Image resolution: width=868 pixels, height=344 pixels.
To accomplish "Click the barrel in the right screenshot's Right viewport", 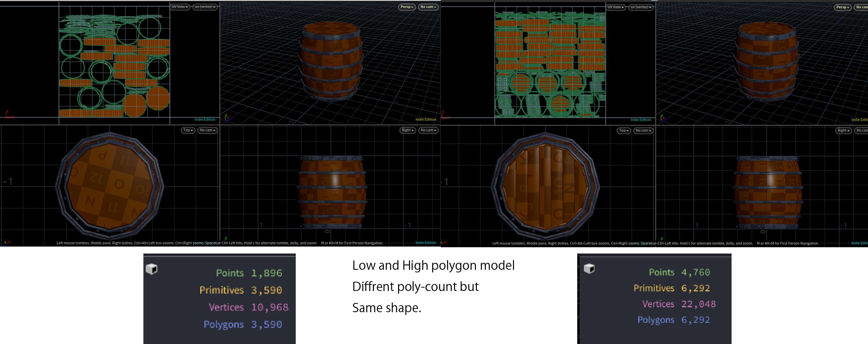I will coord(768,192).
